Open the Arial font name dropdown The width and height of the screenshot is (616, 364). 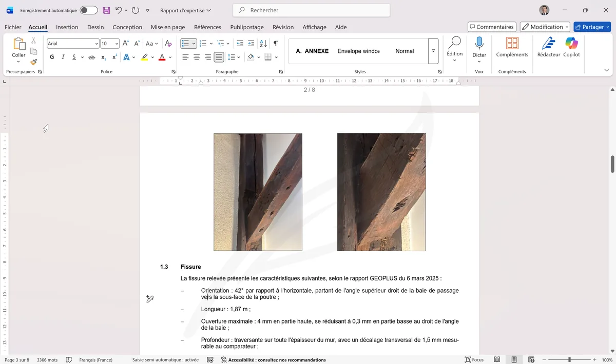coord(97,44)
